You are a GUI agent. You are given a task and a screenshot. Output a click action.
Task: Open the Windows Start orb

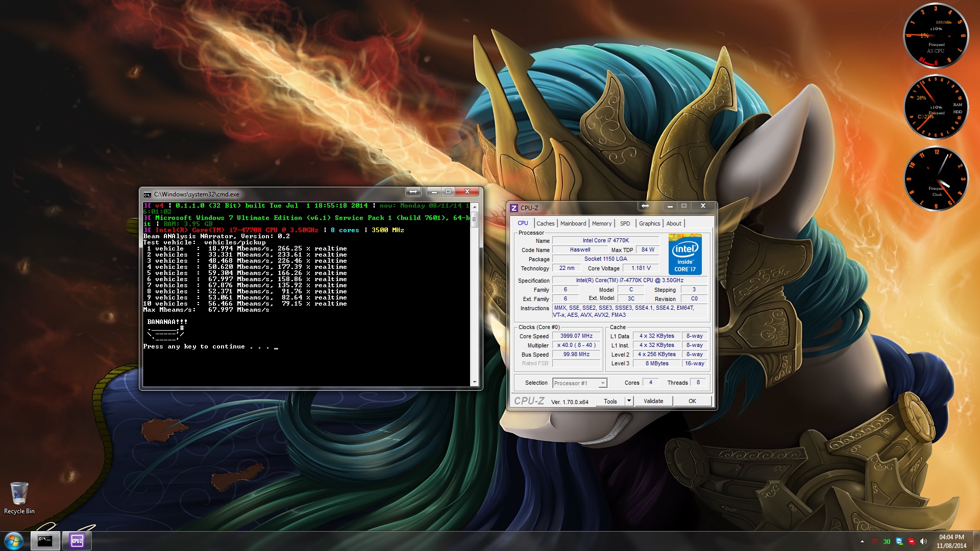tap(14, 541)
